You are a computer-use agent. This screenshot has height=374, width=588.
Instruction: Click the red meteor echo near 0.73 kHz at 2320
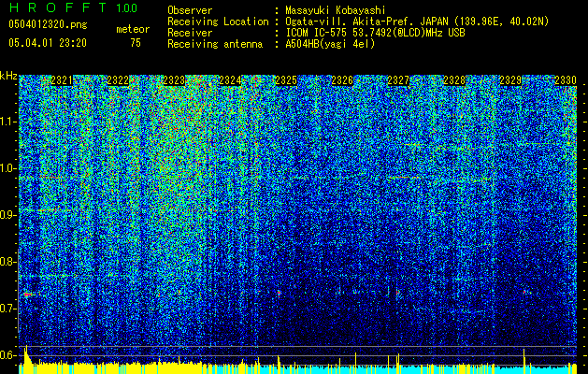[x=28, y=295]
